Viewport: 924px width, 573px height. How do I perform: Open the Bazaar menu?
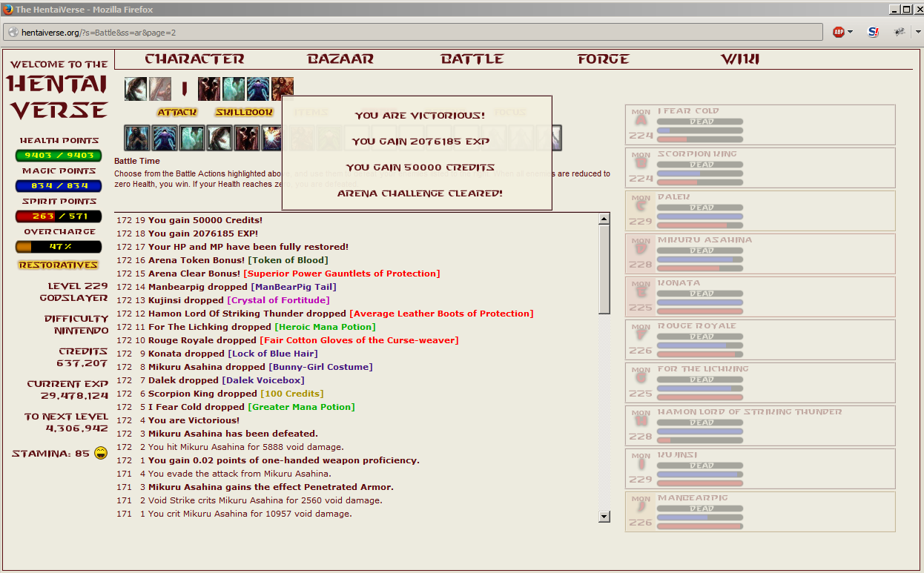pos(340,59)
